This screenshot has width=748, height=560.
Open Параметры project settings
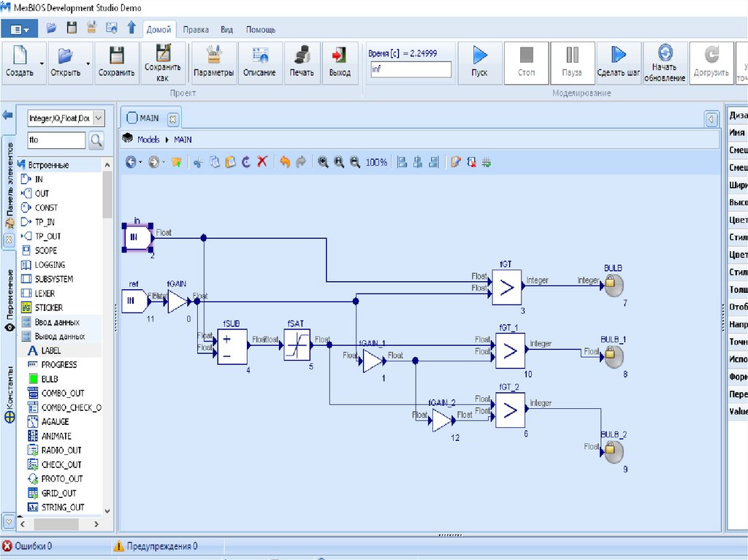(x=214, y=61)
